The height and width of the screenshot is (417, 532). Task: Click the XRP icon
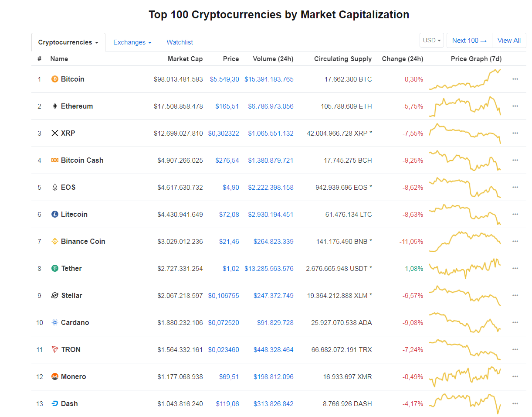[x=54, y=133]
